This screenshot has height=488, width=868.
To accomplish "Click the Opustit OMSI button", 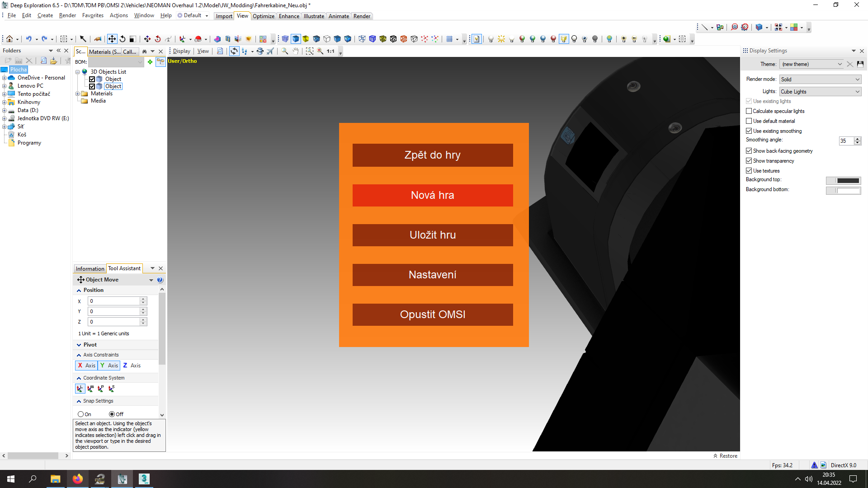I will [433, 314].
